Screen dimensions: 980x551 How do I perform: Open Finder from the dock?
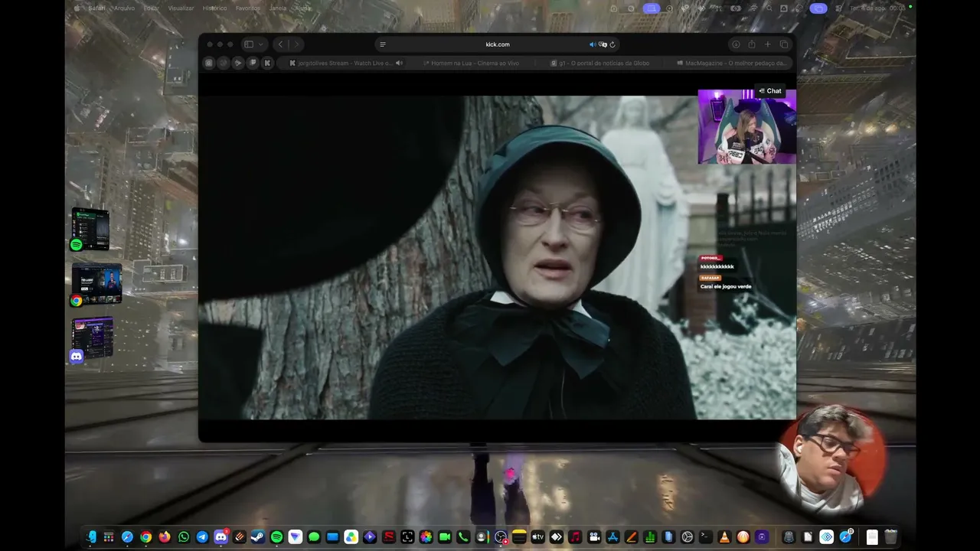(x=90, y=537)
